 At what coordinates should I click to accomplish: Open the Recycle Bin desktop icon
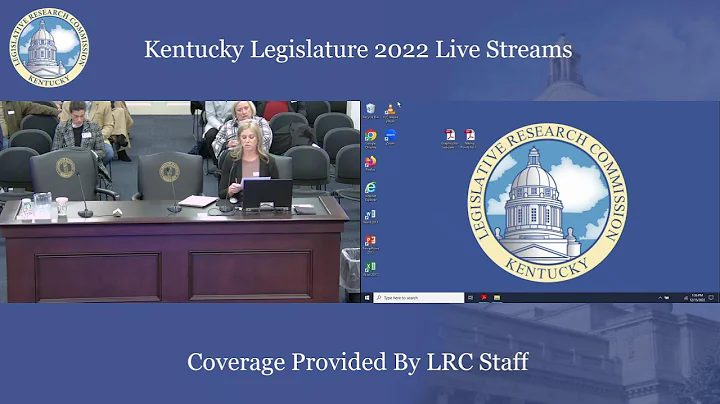[x=371, y=111]
